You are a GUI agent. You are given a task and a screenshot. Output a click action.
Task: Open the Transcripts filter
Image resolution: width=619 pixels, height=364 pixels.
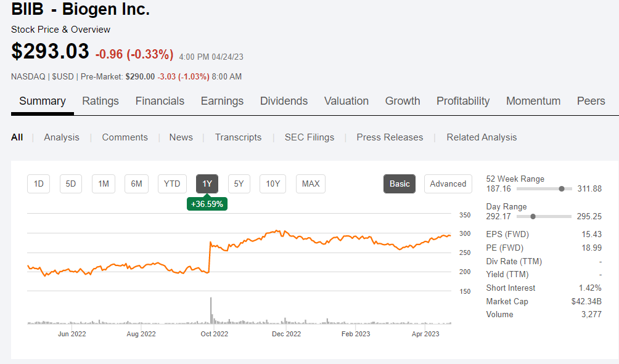pos(238,137)
